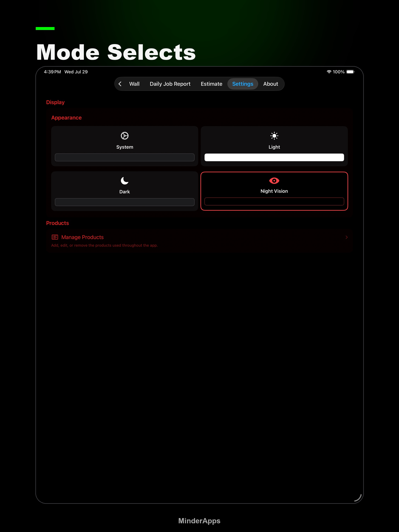Click the MinderApps footer label
This screenshot has width=399, height=532.
click(199, 521)
